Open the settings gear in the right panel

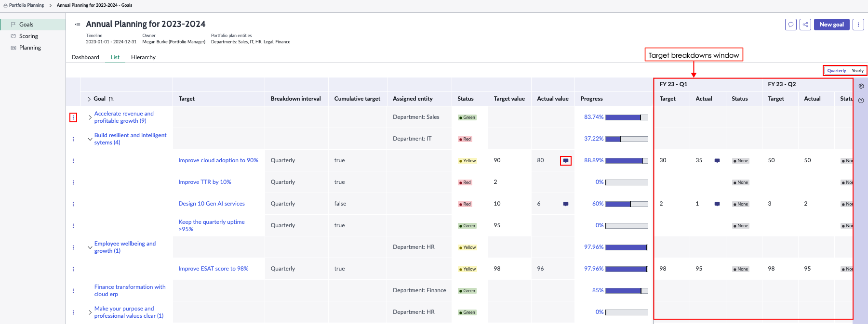[x=861, y=86]
